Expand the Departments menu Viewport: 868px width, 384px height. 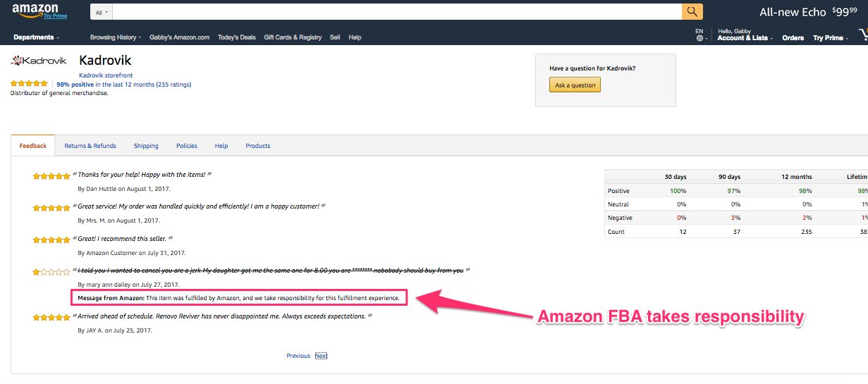[x=37, y=37]
